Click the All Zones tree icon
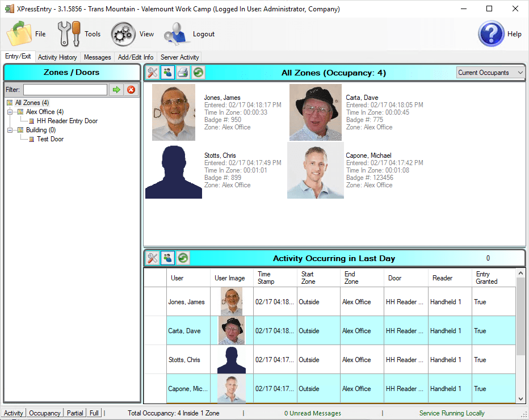 pos(10,103)
